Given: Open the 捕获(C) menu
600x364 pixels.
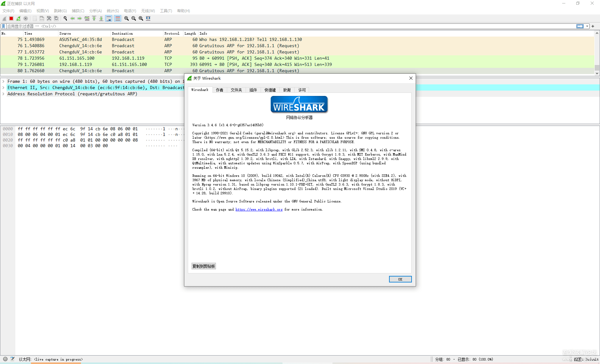Looking at the screenshot, I should pyautogui.click(x=78, y=11).
